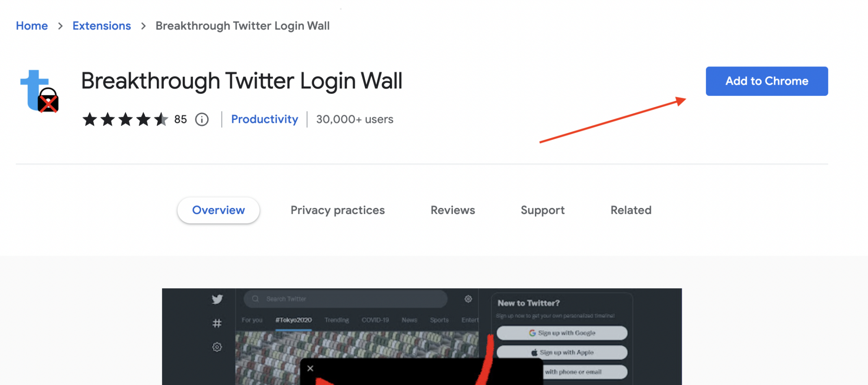
Task: Switch to the Privacy practices tab
Action: point(337,210)
